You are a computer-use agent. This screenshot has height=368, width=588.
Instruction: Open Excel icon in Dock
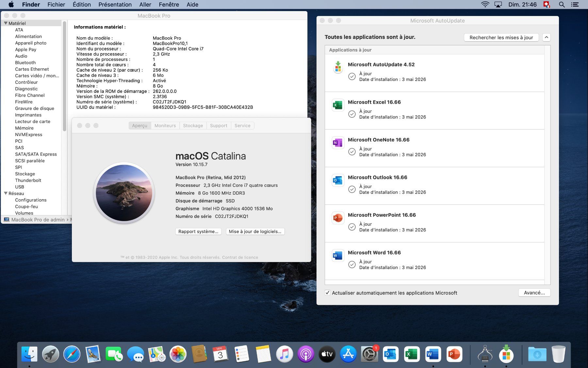pos(412,354)
